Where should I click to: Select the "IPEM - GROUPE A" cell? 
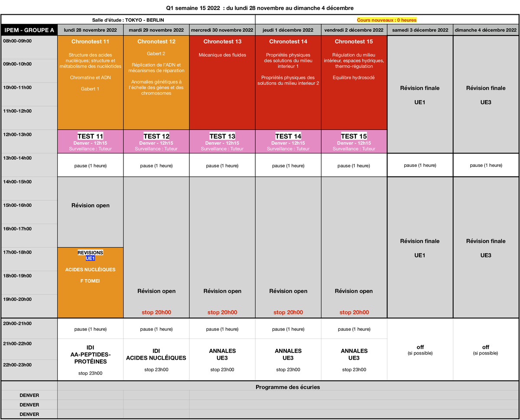(29, 30)
